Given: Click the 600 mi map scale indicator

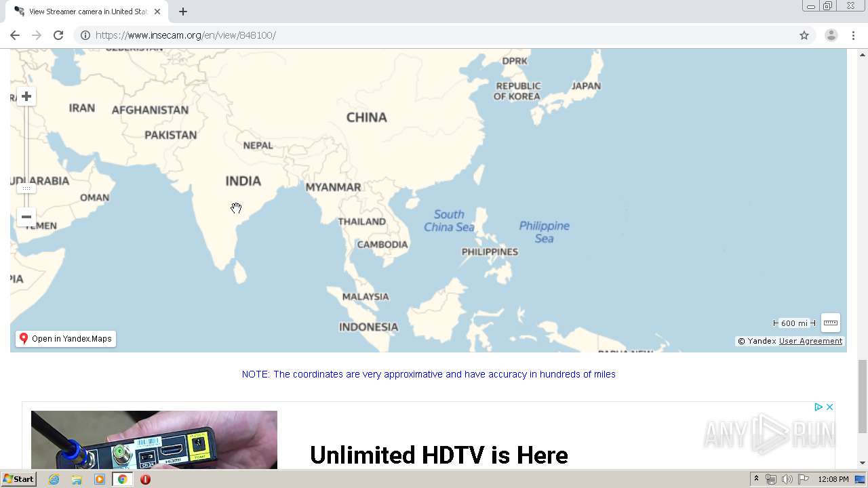Looking at the screenshot, I should pos(795,323).
